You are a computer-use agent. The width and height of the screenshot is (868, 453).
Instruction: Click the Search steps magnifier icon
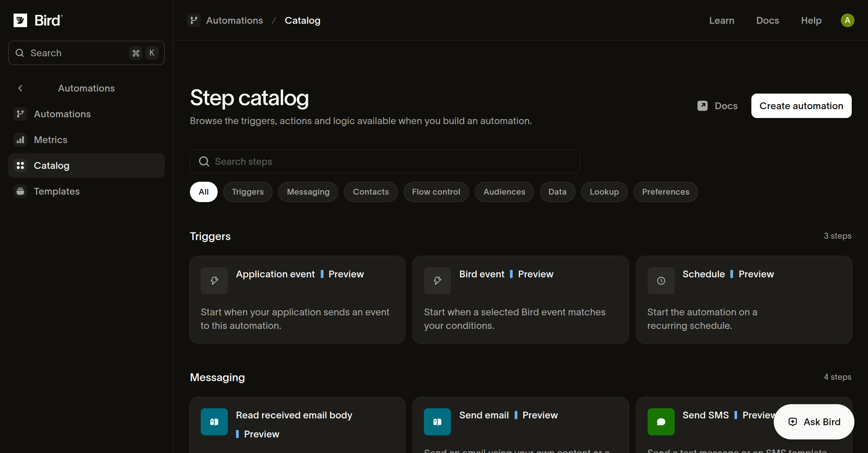(x=204, y=161)
